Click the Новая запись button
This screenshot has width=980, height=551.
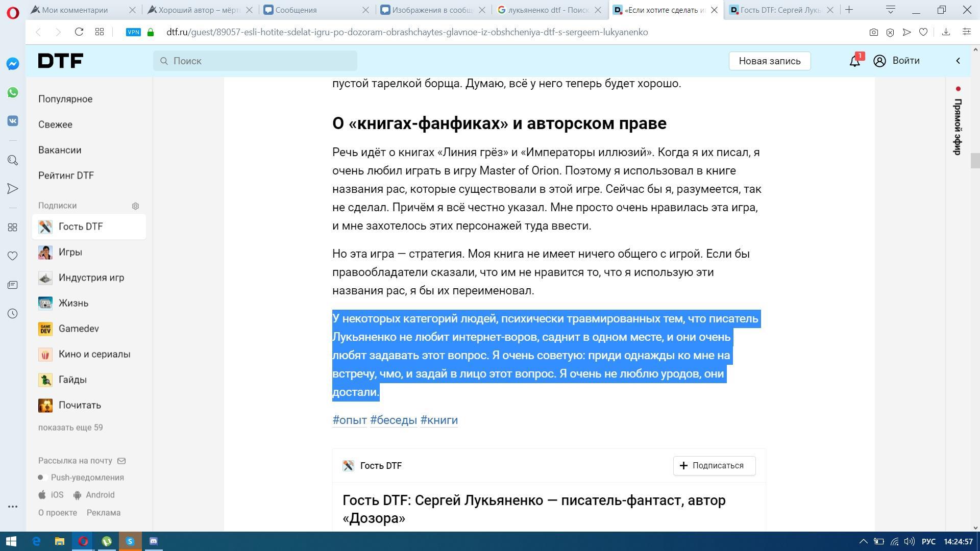(x=769, y=61)
